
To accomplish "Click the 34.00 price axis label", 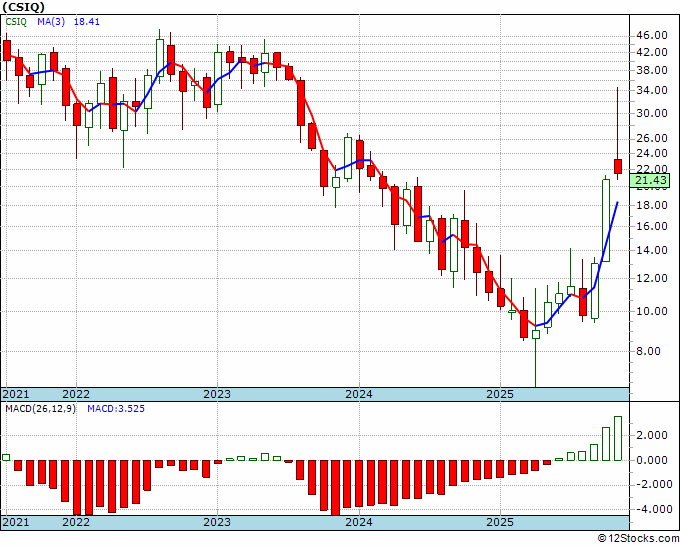I will click(652, 91).
